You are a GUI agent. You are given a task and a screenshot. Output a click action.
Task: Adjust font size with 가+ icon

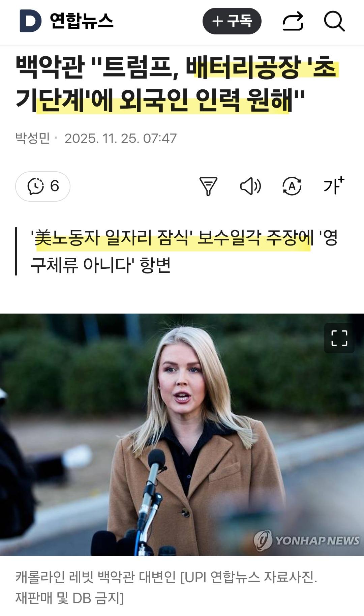click(x=334, y=185)
